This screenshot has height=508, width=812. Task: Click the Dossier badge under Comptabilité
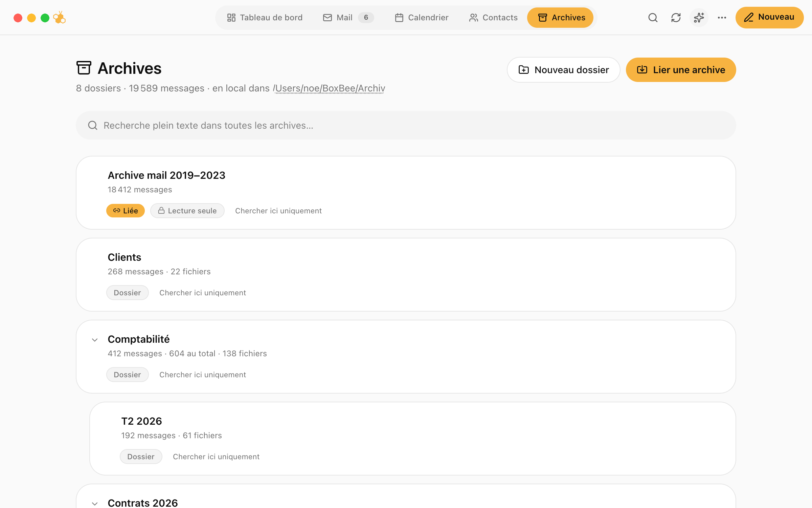click(128, 375)
